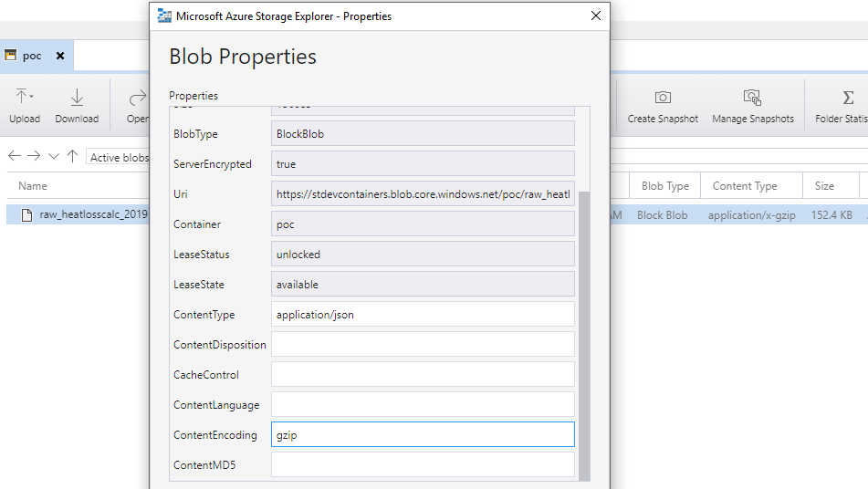Click the Open toolbar button
Viewport: 868px width, 489px height.
point(137,106)
